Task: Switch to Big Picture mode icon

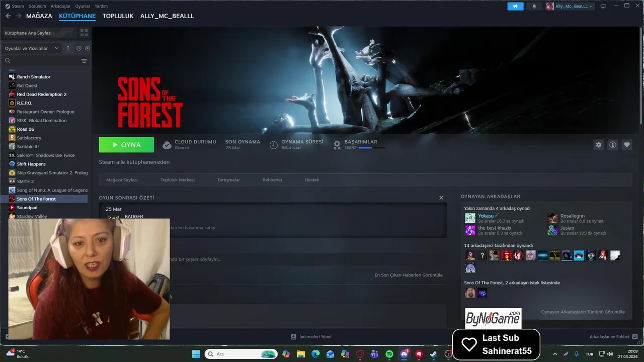Action: pyautogui.click(x=603, y=6)
